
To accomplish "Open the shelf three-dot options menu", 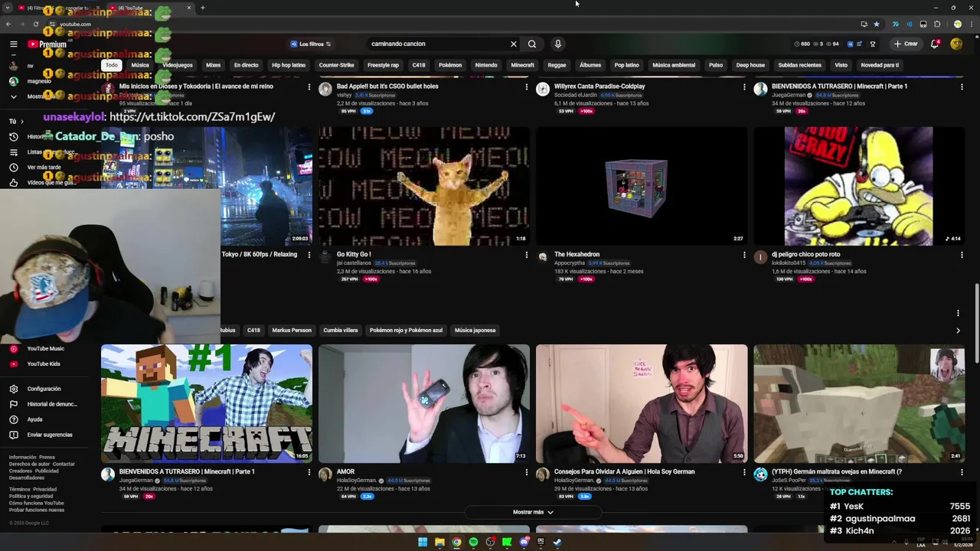I will point(958,313).
